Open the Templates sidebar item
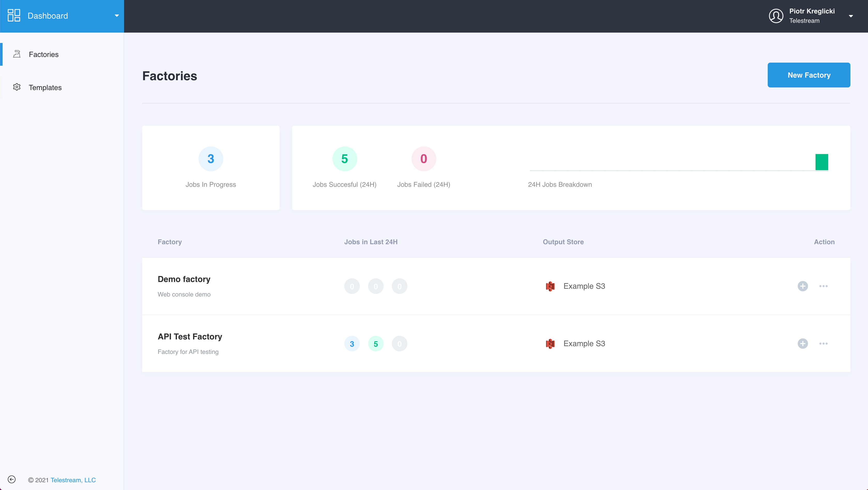 tap(62, 87)
